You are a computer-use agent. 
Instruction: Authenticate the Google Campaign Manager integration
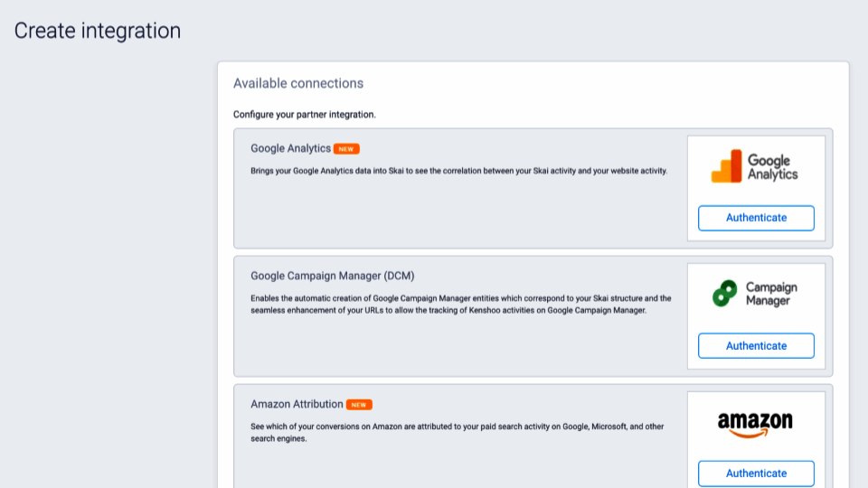click(x=756, y=346)
